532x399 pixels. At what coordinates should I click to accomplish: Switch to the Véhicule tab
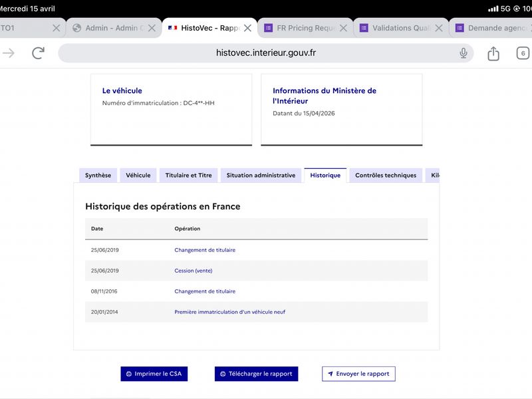coord(138,176)
